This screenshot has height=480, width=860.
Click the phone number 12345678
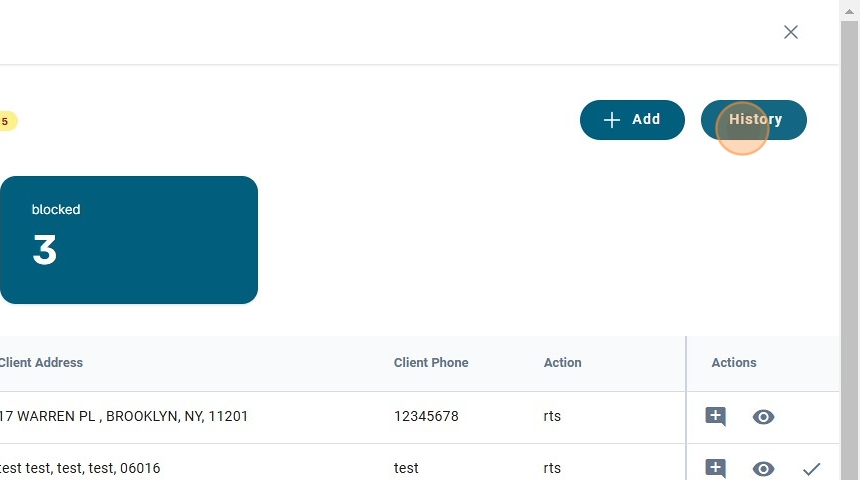click(426, 416)
